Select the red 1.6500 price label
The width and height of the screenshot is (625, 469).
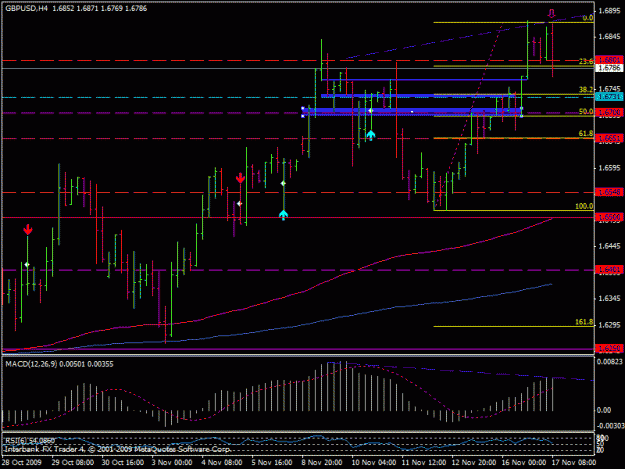pyautogui.click(x=609, y=217)
